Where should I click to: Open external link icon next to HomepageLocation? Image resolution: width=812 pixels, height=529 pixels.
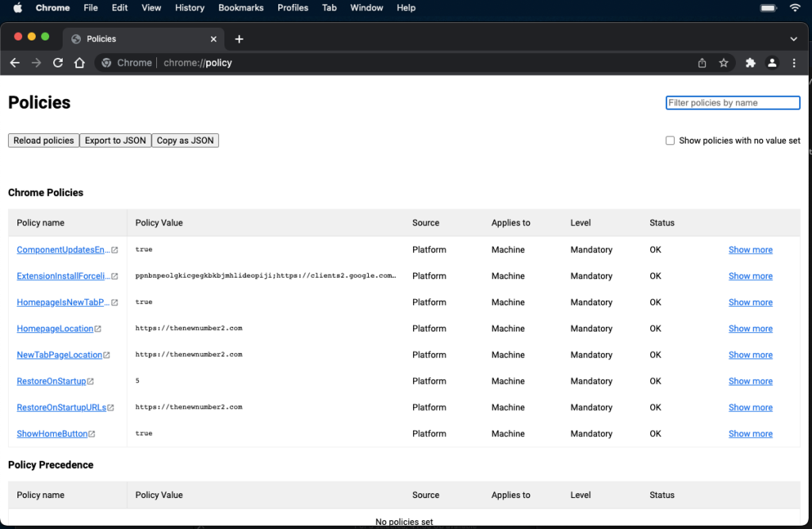tap(98, 329)
